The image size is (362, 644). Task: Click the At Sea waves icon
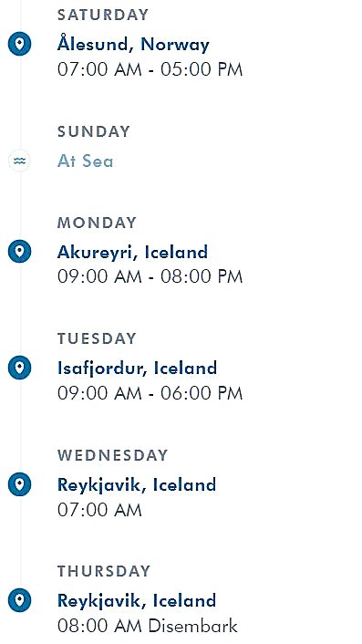point(19,161)
